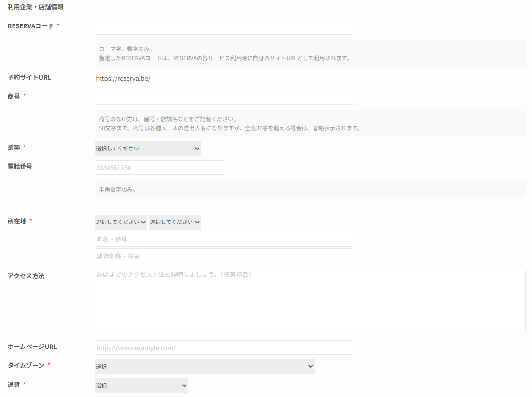Click the RESERVAコード field label
Screen dimensions: 532x397
pyautogui.click(x=30, y=26)
